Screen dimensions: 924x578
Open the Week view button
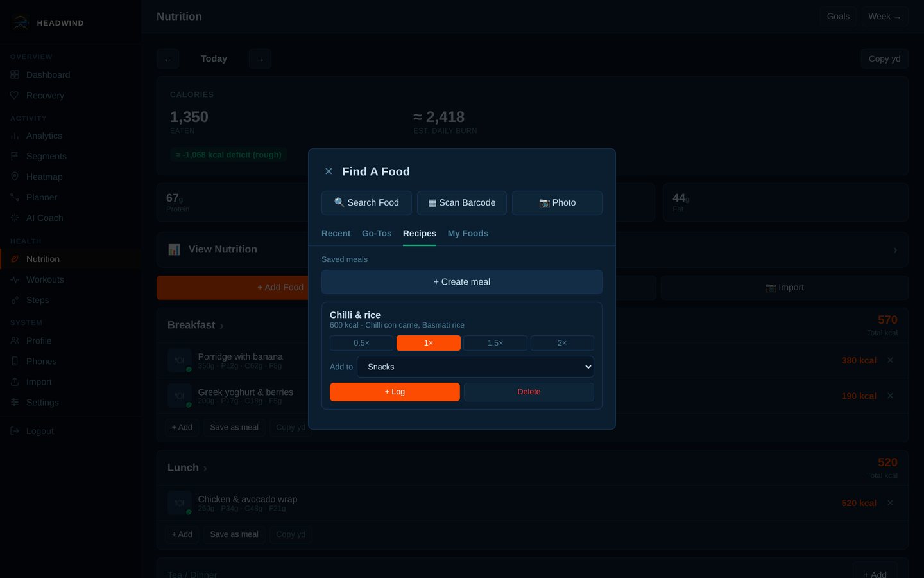pos(885,17)
